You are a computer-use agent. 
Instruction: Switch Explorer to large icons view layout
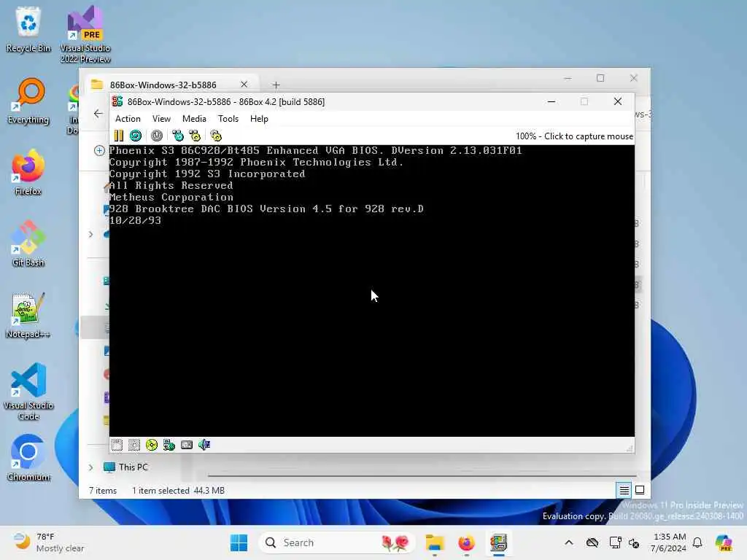[x=640, y=490]
